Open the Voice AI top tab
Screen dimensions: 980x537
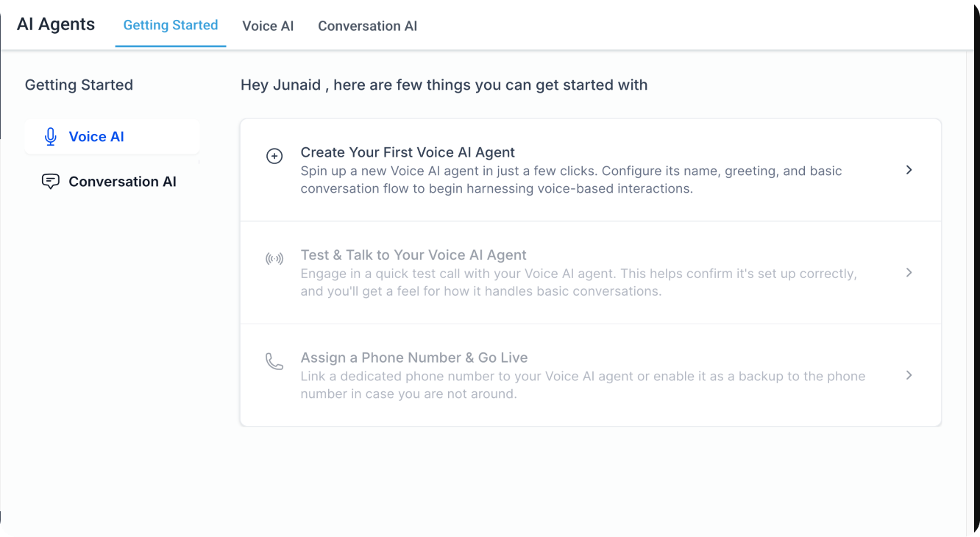pos(268,26)
